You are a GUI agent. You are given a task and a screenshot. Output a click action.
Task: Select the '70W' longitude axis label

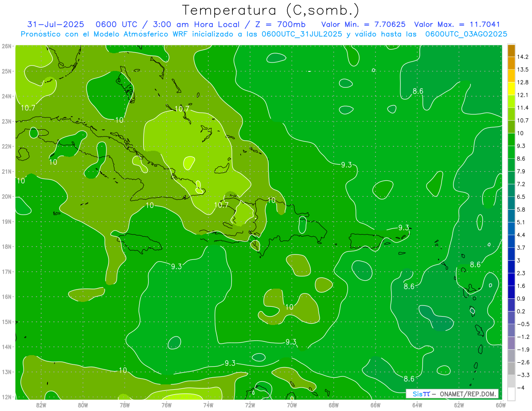pyautogui.click(x=292, y=405)
